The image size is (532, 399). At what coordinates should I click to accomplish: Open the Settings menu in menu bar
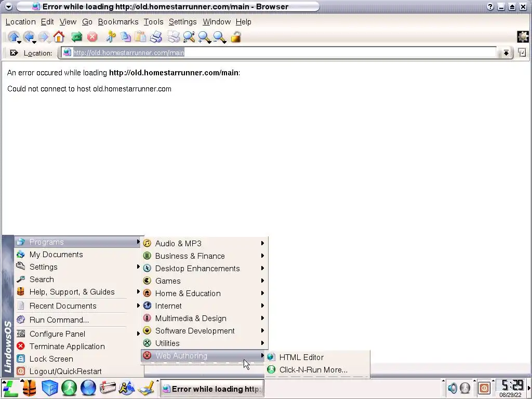(182, 22)
